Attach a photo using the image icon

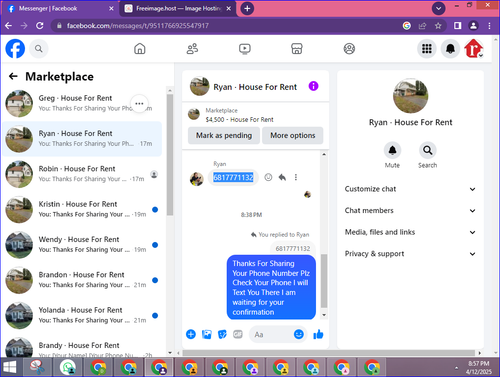click(207, 334)
